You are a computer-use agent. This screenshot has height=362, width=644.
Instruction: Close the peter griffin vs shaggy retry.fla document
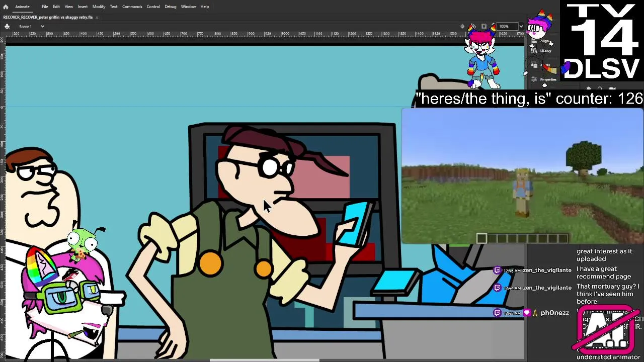[97, 17]
